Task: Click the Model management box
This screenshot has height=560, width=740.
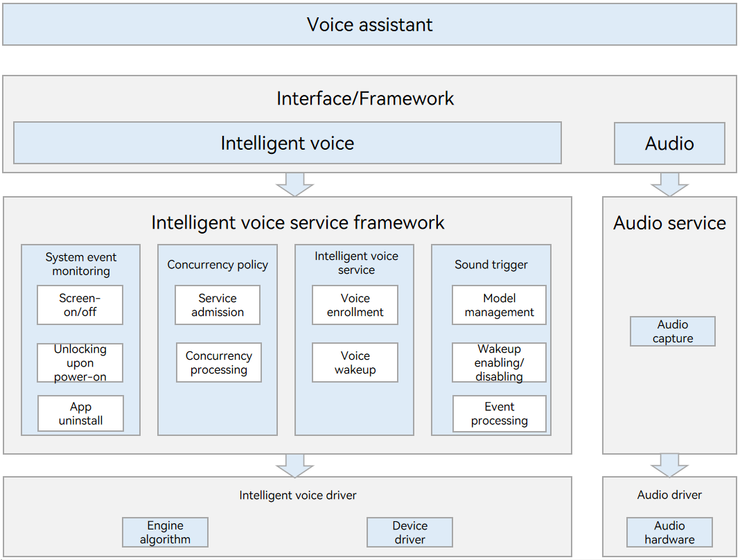Action: pyautogui.click(x=499, y=305)
